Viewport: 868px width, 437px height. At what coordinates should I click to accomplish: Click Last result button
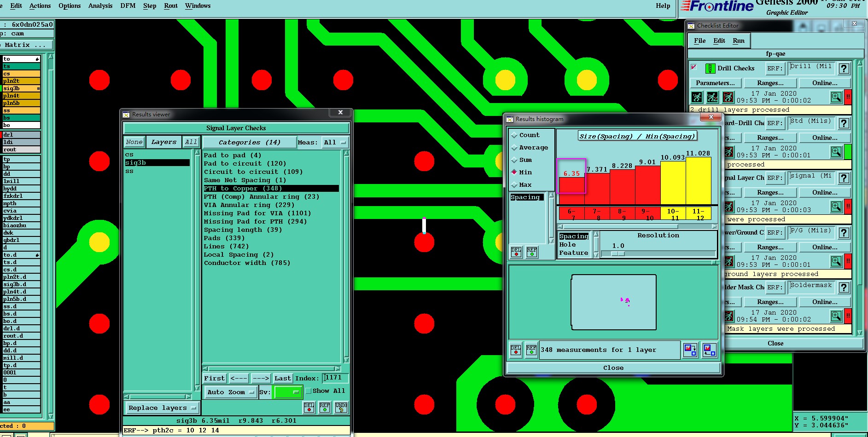coord(283,379)
